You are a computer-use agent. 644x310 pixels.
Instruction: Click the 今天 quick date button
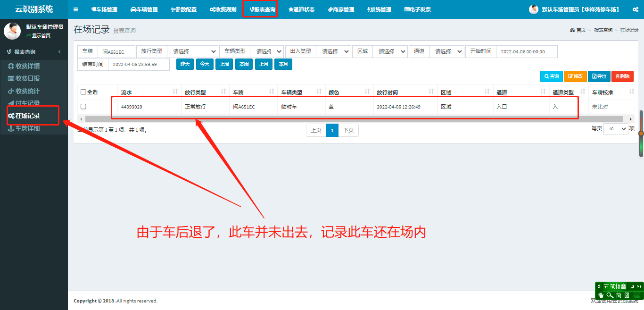tap(205, 64)
